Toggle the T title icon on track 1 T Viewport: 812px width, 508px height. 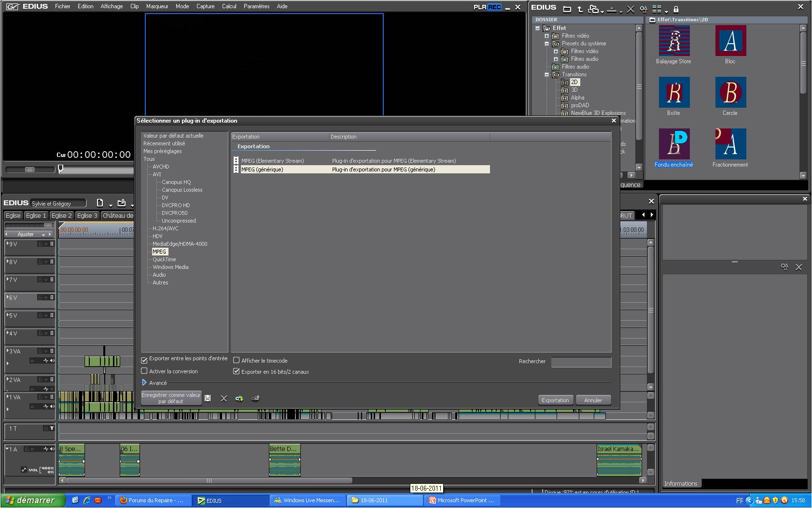point(52,428)
